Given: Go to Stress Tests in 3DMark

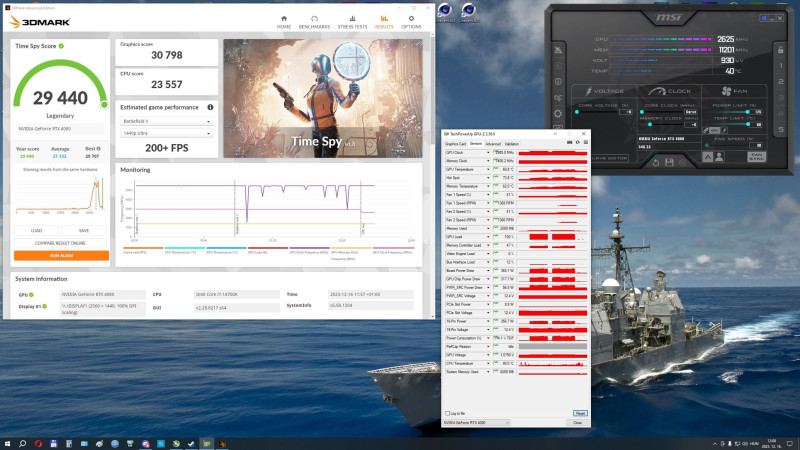Looking at the screenshot, I should pyautogui.click(x=352, y=22).
